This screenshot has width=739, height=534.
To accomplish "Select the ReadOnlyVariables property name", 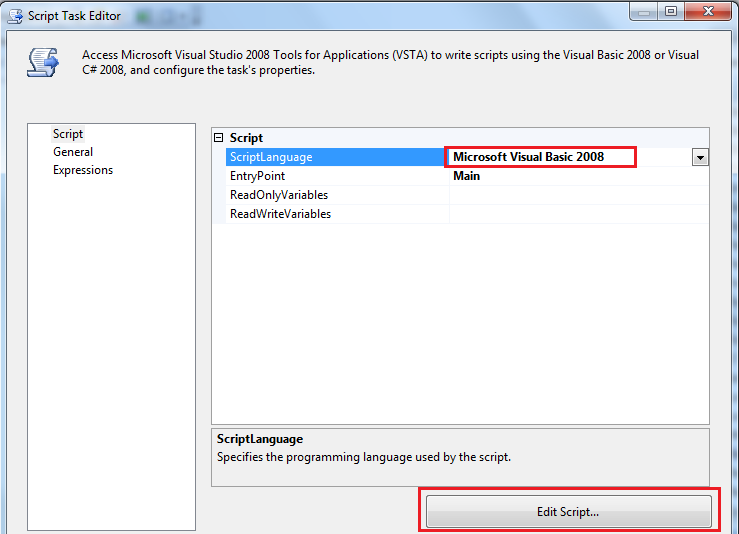I will pyautogui.click(x=279, y=195).
